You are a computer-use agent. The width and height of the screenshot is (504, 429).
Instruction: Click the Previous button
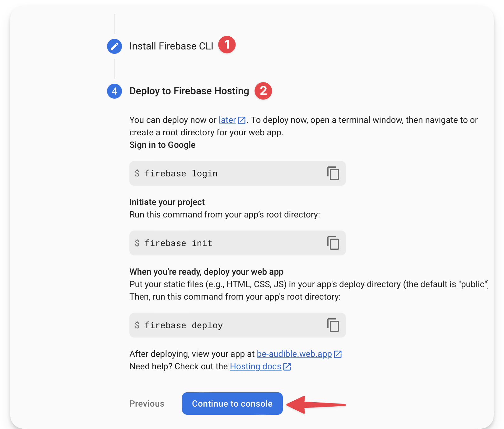pos(147,403)
